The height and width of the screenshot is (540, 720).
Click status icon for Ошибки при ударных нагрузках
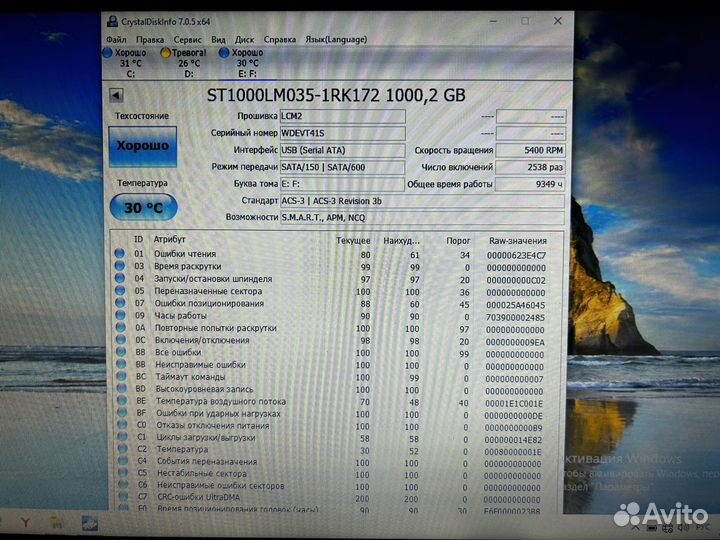(122, 413)
